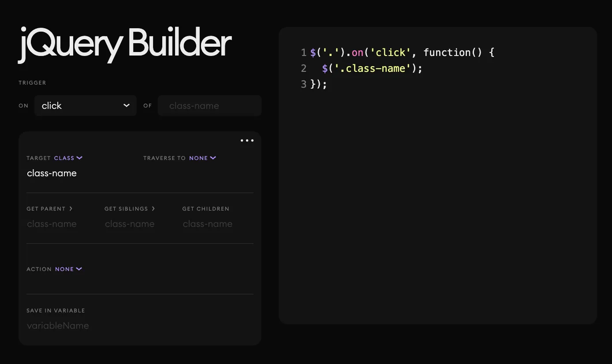This screenshot has height=364, width=612.
Task: Click code line 3 closing braces
Action: (318, 84)
